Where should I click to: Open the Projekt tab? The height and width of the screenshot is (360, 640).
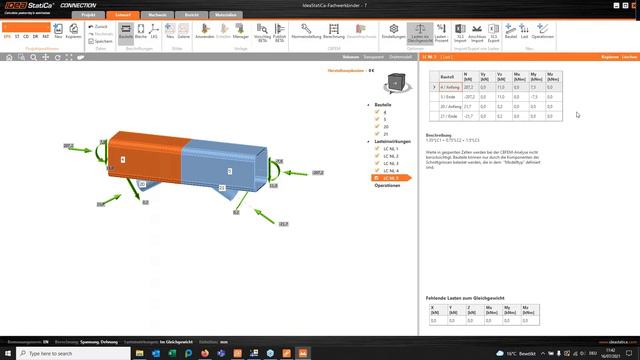point(89,15)
